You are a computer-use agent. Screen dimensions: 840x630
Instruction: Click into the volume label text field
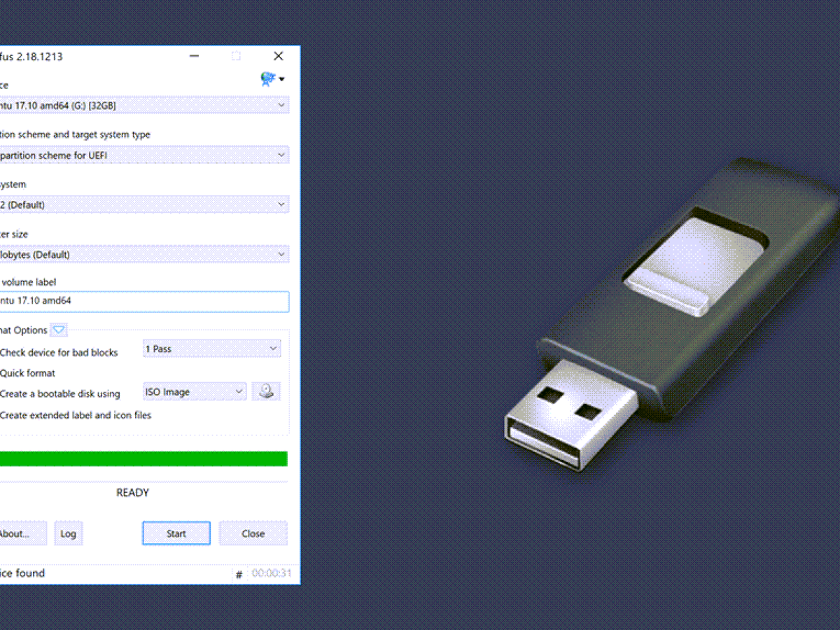144,302
